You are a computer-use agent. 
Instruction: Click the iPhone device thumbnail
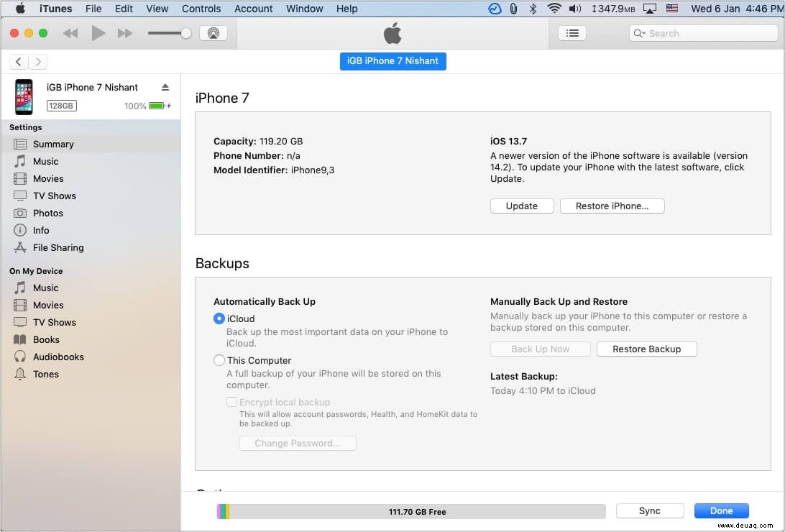pyautogui.click(x=24, y=96)
